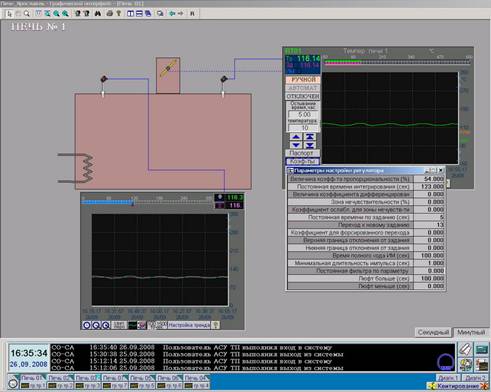Click the cascade windows layout icon
This screenshot has width=491, height=392.
click(x=148, y=14)
